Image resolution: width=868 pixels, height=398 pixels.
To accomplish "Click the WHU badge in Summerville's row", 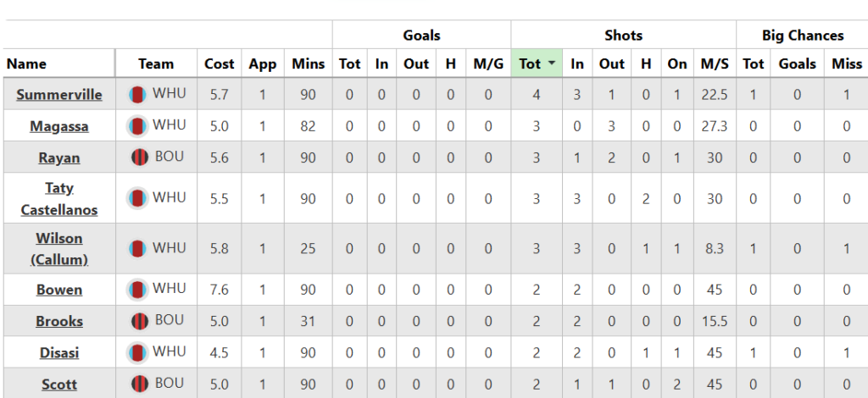I will [x=138, y=95].
